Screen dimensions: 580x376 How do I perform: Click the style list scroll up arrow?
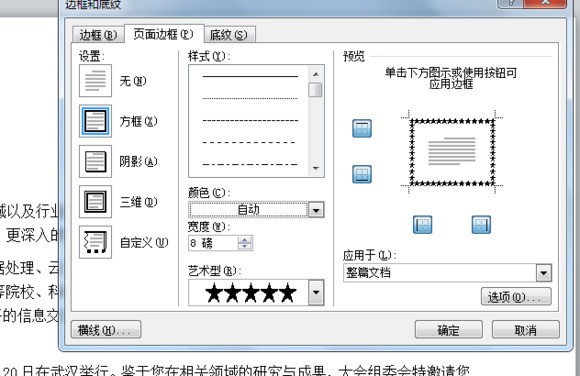[x=316, y=74]
